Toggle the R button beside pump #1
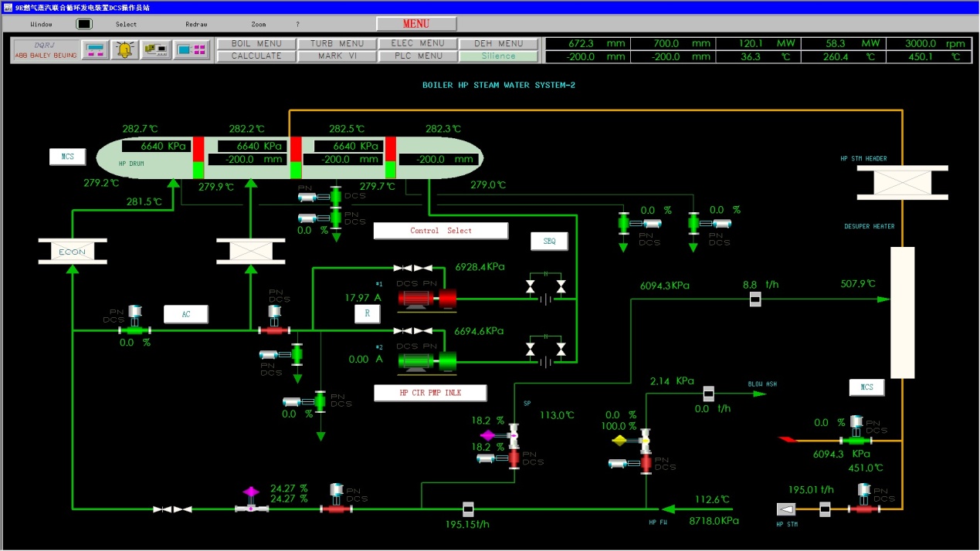Image resolution: width=980 pixels, height=551 pixels. click(x=367, y=314)
